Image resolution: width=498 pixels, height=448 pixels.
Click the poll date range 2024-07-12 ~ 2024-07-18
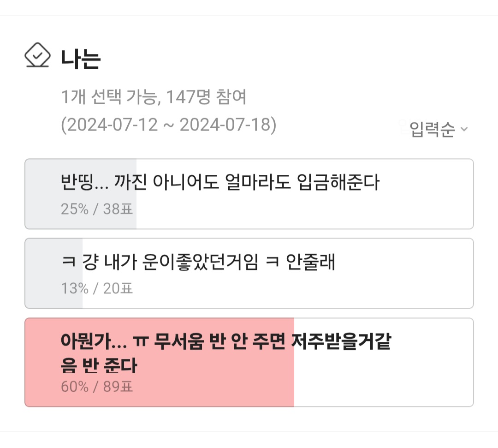tap(169, 125)
